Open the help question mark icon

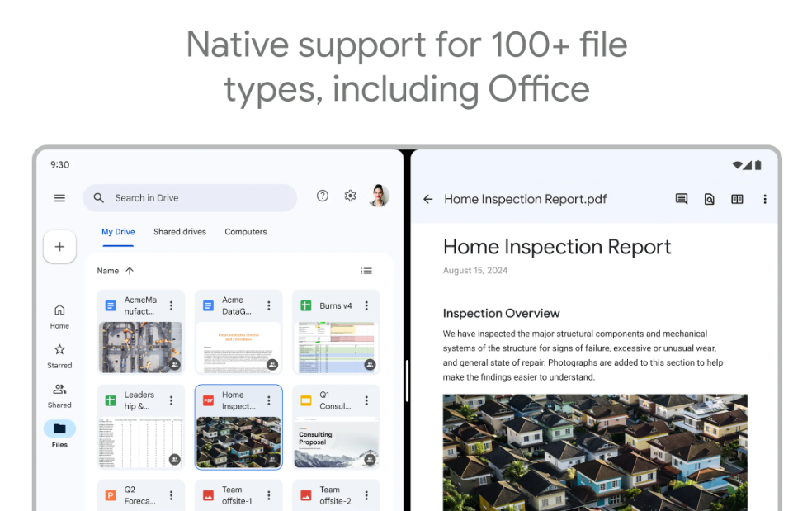(x=323, y=196)
